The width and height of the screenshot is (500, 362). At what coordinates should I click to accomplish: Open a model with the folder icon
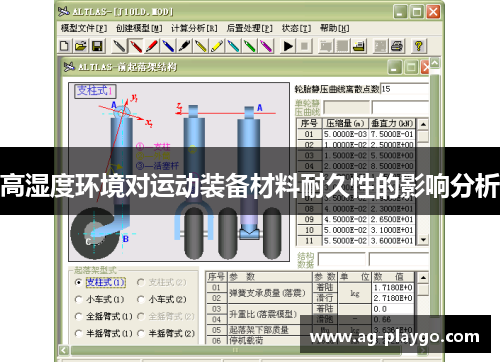pyautogui.click(x=81, y=46)
